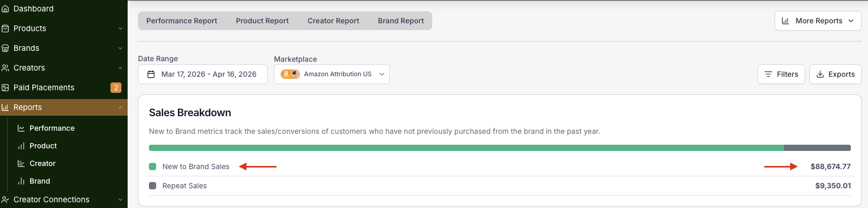The image size is (868, 208).
Task: Click the green New to Brand Sales swatch
Action: click(153, 167)
